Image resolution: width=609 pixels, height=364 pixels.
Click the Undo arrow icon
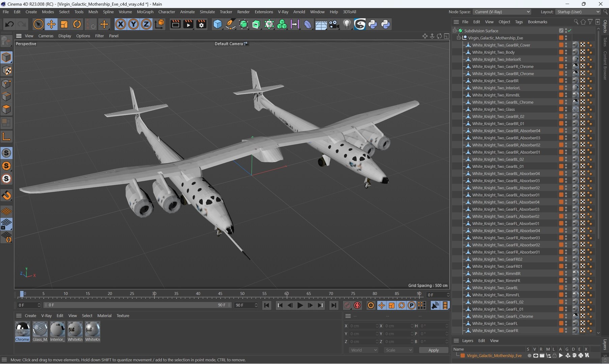point(9,24)
